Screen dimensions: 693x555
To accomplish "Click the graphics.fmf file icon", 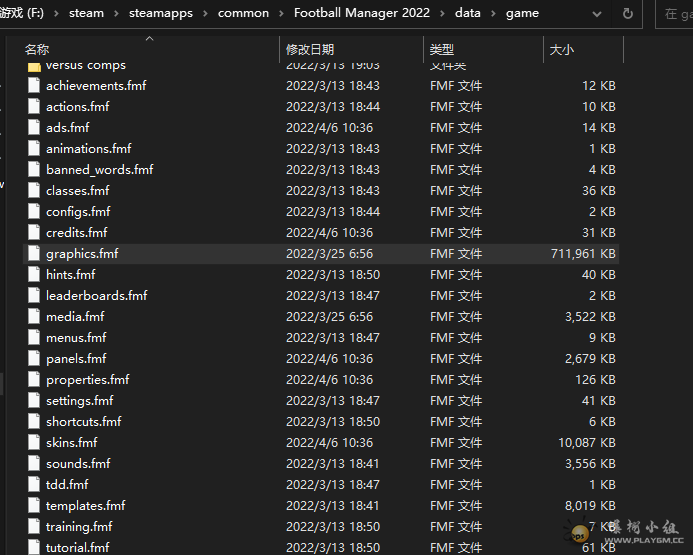I will point(34,254).
